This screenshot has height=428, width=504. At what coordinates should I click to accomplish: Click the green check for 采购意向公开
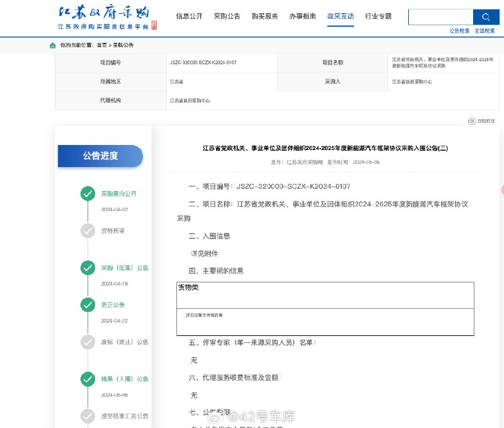(88, 194)
